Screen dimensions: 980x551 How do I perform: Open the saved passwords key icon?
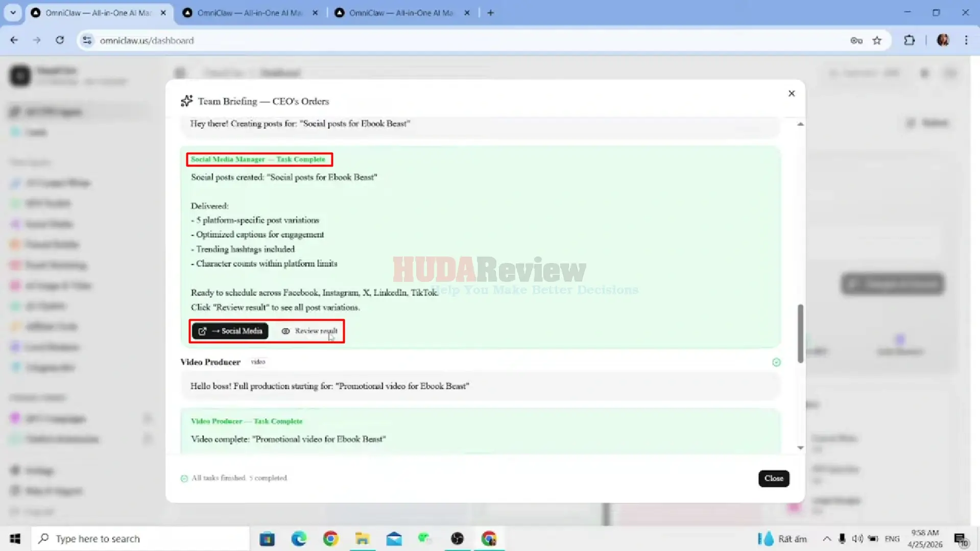[856, 40]
